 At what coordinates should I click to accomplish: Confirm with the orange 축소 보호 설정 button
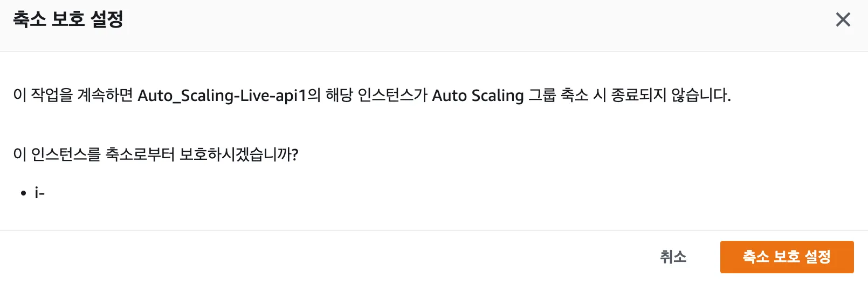click(787, 257)
